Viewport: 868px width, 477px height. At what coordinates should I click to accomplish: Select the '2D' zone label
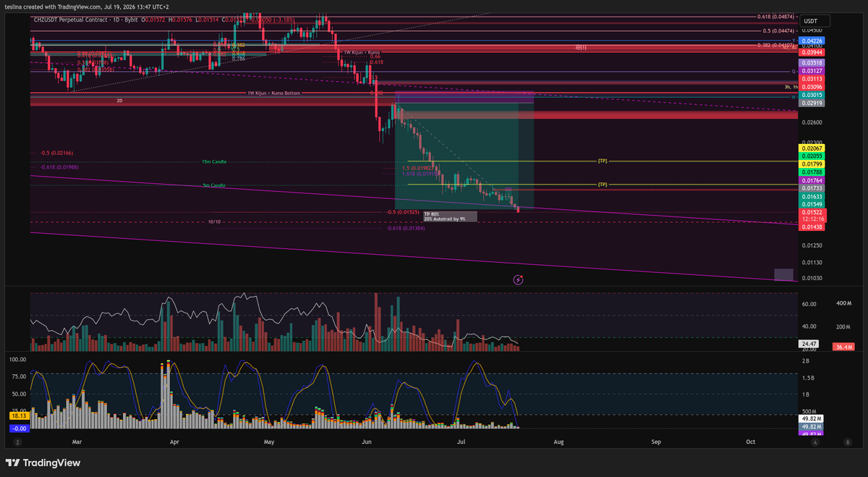pyautogui.click(x=119, y=101)
